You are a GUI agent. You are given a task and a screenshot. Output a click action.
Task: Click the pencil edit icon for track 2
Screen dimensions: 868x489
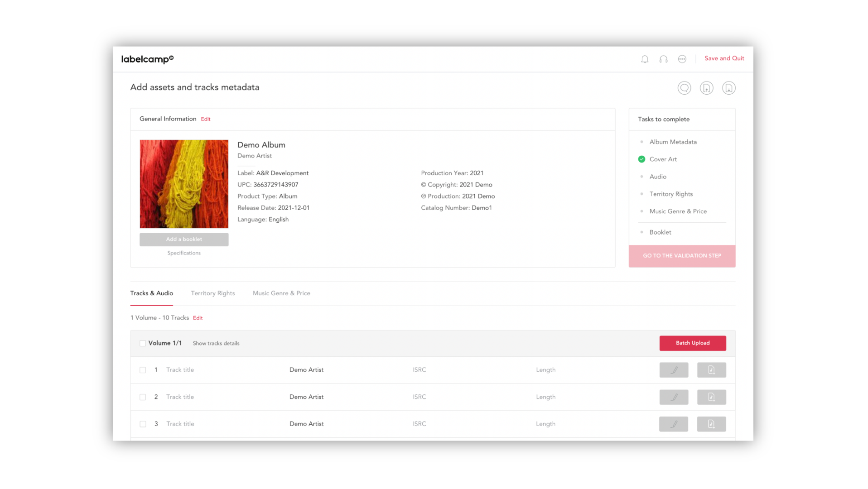(x=674, y=397)
